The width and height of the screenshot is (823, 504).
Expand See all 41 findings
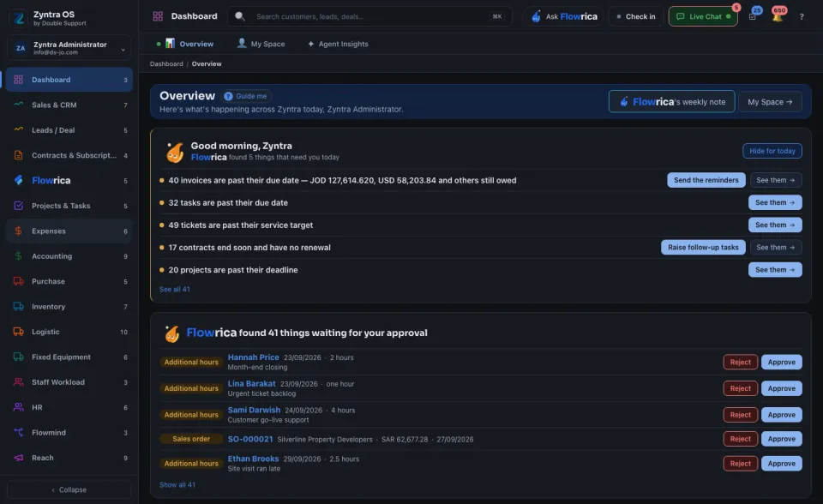pos(175,289)
